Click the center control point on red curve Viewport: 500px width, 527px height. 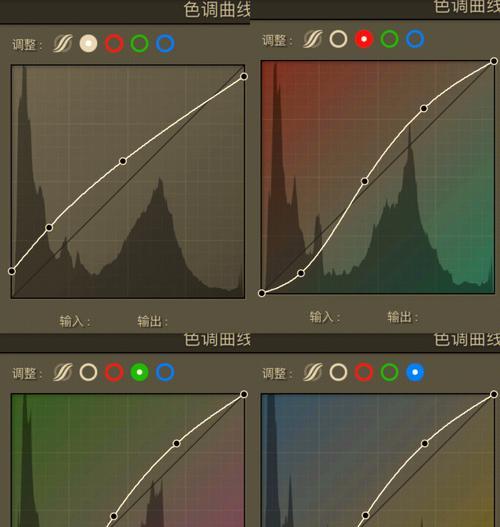pos(365,181)
